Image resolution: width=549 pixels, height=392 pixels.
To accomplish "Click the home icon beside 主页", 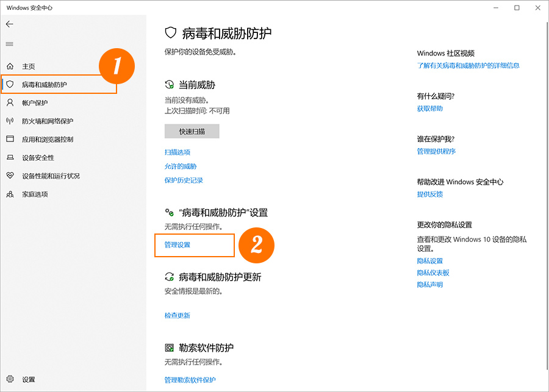I will coord(10,66).
